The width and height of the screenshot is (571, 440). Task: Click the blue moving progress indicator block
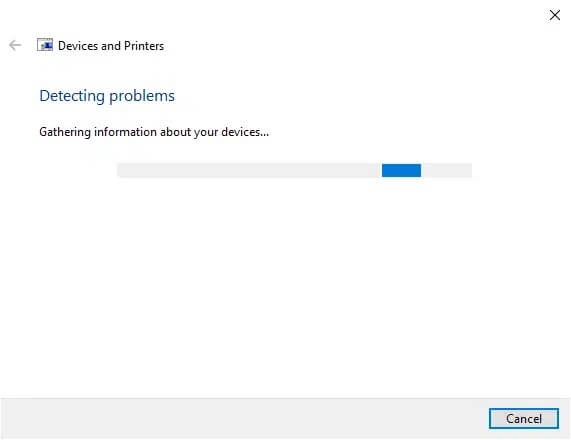tap(401, 170)
